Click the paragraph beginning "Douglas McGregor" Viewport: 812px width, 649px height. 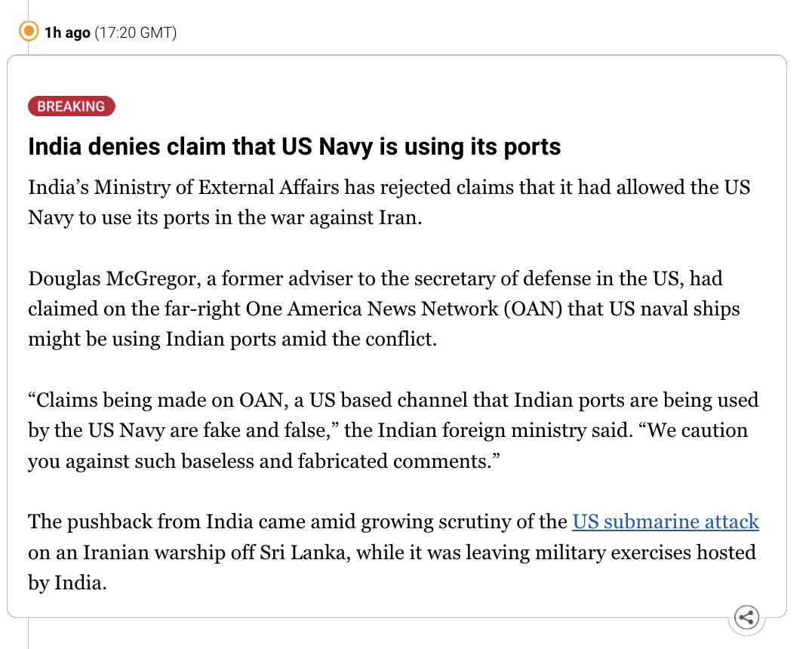pyautogui.click(x=383, y=309)
